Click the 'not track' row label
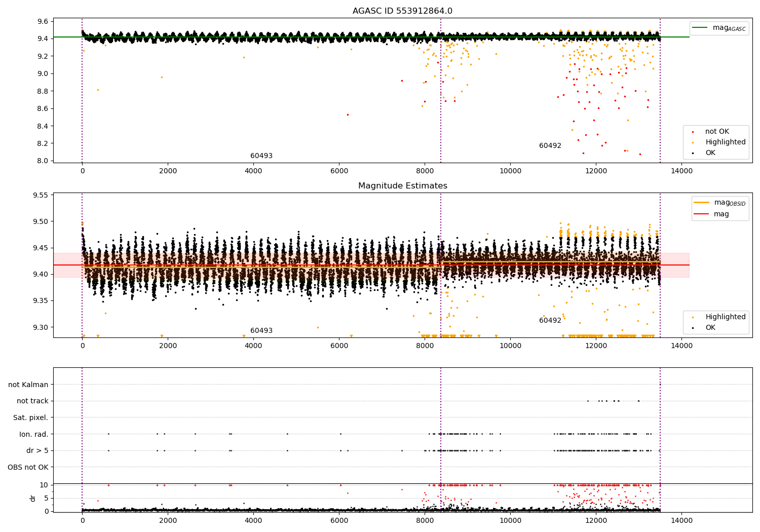Viewport: 760px width, 532px height. tap(32, 401)
